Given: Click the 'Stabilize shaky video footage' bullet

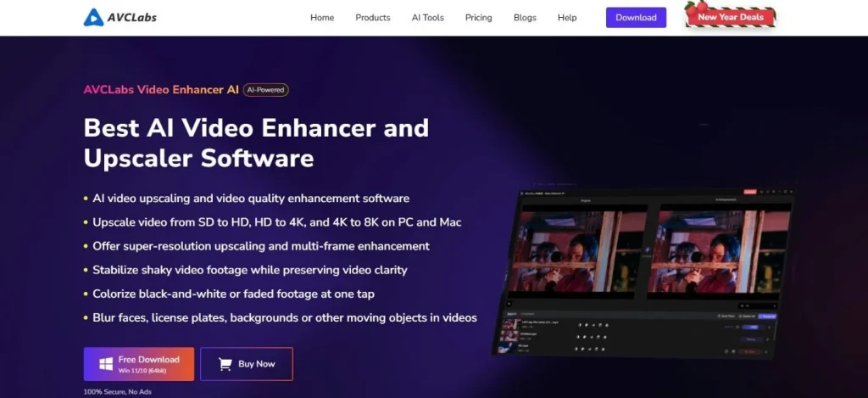Looking at the screenshot, I should pyautogui.click(x=250, y=271).
